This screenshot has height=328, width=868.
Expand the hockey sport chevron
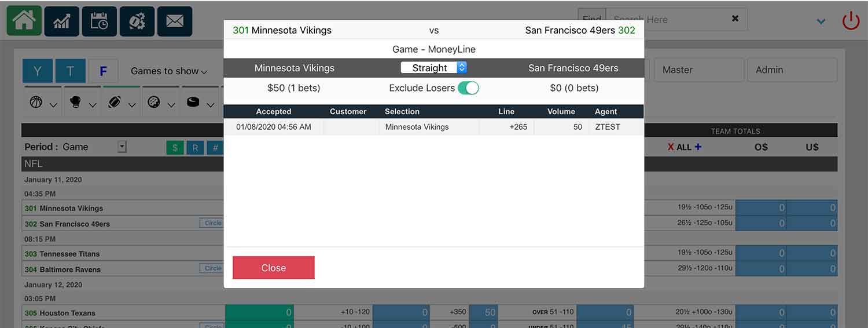click(x=210, y=105)
